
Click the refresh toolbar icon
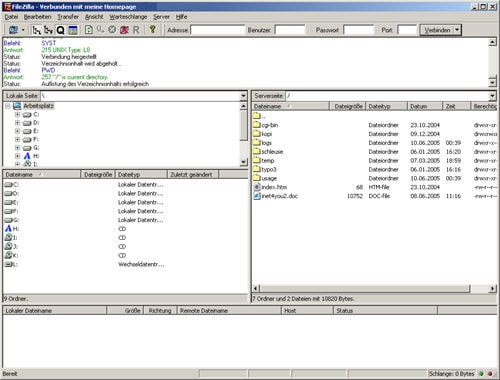pyautogui.click(x=89, y=30)
